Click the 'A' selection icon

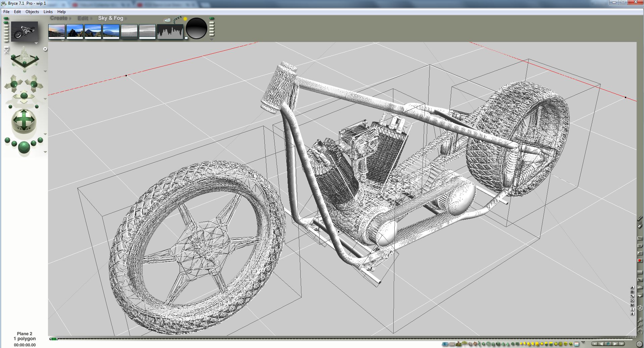632,288
